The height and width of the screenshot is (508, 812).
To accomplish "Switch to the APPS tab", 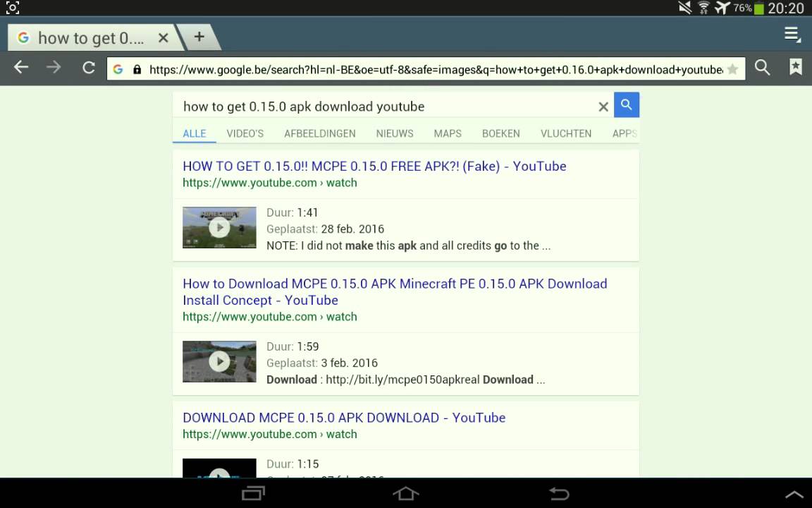I will [x=625, y=134].
